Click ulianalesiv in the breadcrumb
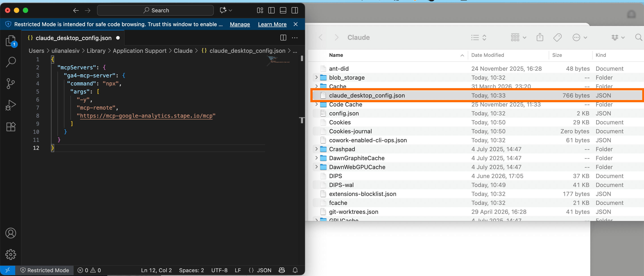Viewport: 644px width, 276px height. coord(65,51)
